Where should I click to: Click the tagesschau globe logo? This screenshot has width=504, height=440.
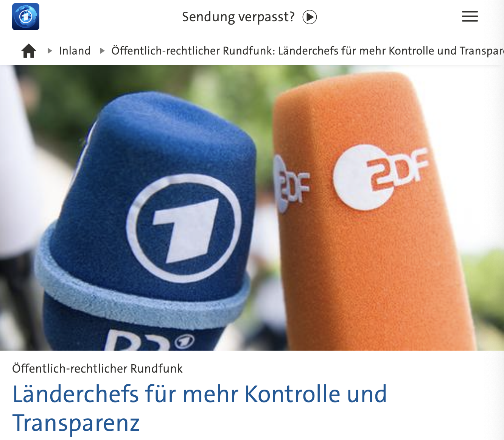(x=26, y=17)
